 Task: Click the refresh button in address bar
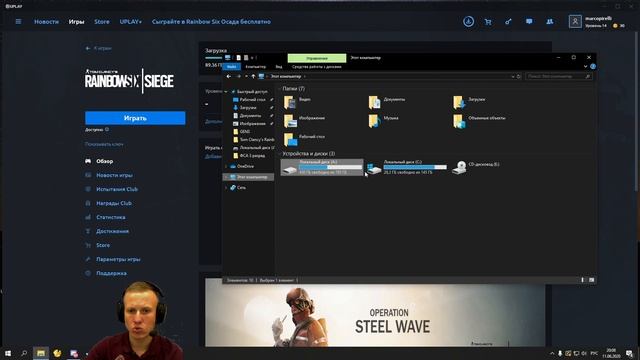[519, 76]
